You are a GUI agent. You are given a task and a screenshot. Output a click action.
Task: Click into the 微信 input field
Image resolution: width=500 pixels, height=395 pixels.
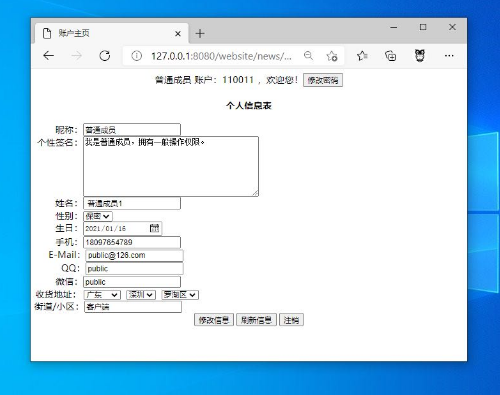tap(132, 282)
